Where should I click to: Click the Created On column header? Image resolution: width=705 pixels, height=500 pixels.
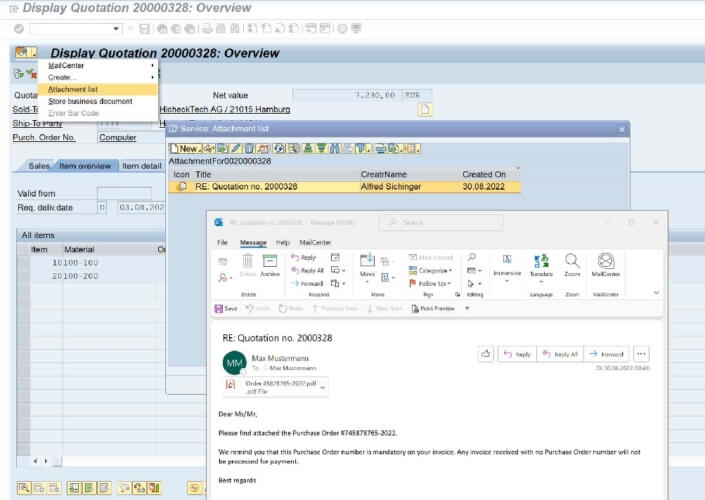click(484, 174)
